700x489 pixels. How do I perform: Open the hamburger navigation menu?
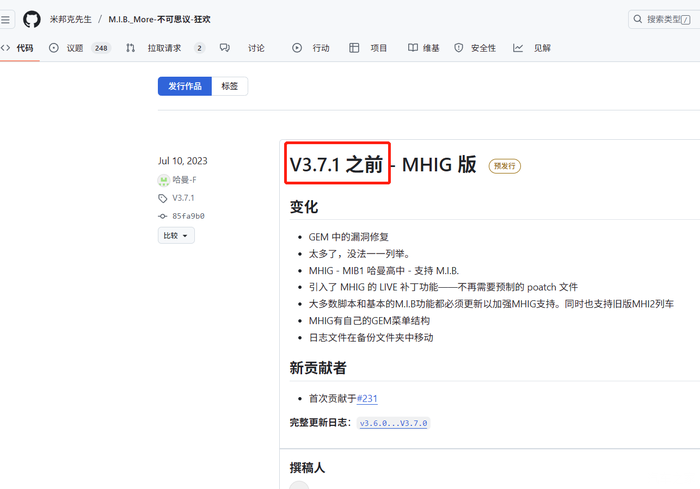(x=5, y=19)
